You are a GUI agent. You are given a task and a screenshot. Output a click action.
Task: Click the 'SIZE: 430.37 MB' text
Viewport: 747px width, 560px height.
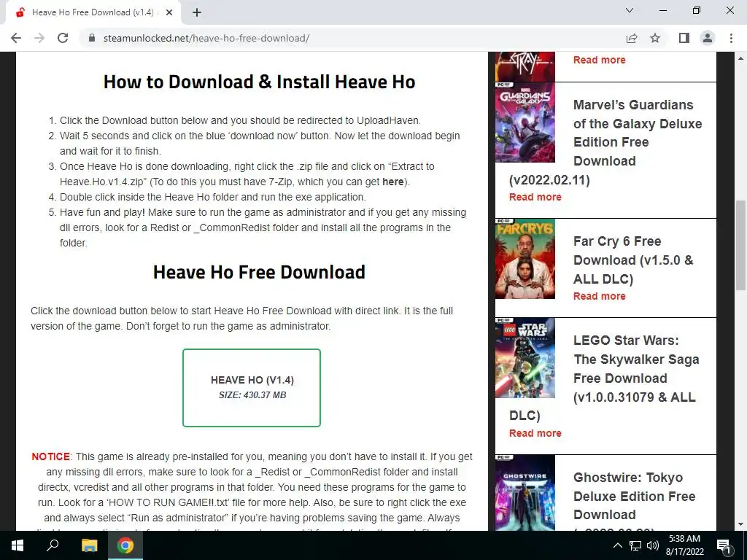click(x=252, y=394)
